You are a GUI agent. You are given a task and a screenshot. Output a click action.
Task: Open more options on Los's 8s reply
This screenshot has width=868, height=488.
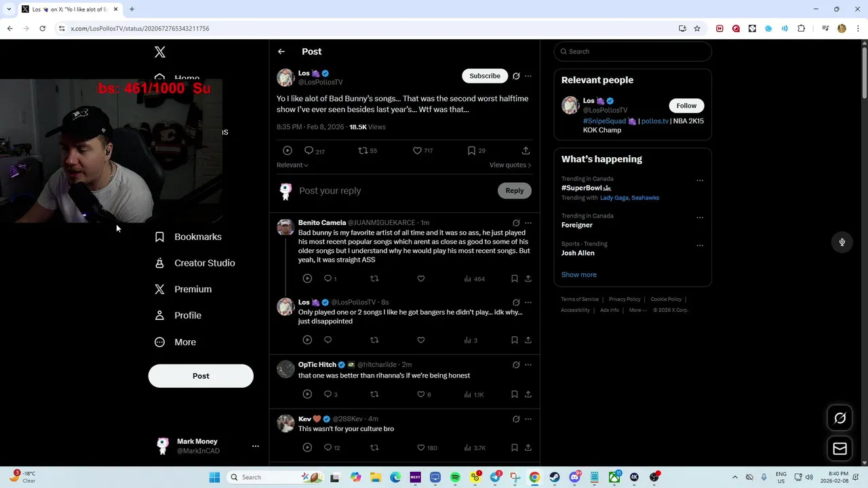[x=528, y=302]
